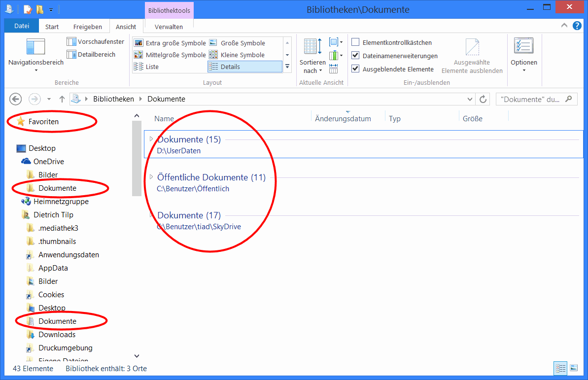
Task: Select Downloads folder in navigation tree
Action: 57,335
